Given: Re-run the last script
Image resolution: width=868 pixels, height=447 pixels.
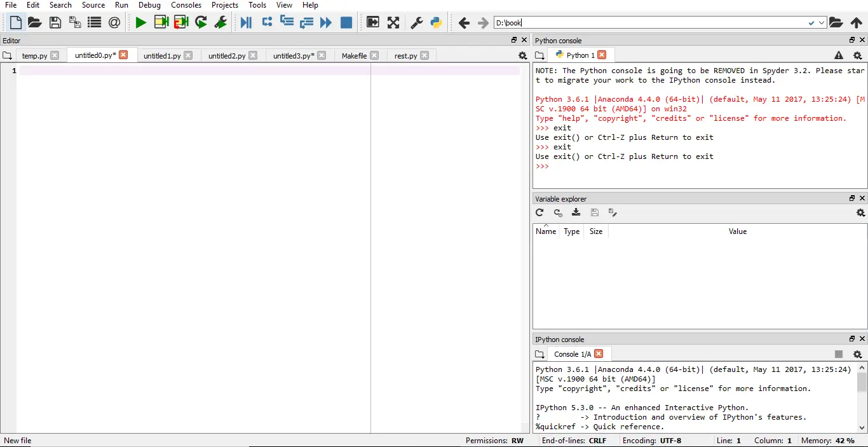Looking at the screenshot, I should pyautogui.click(x=201, y=23).
